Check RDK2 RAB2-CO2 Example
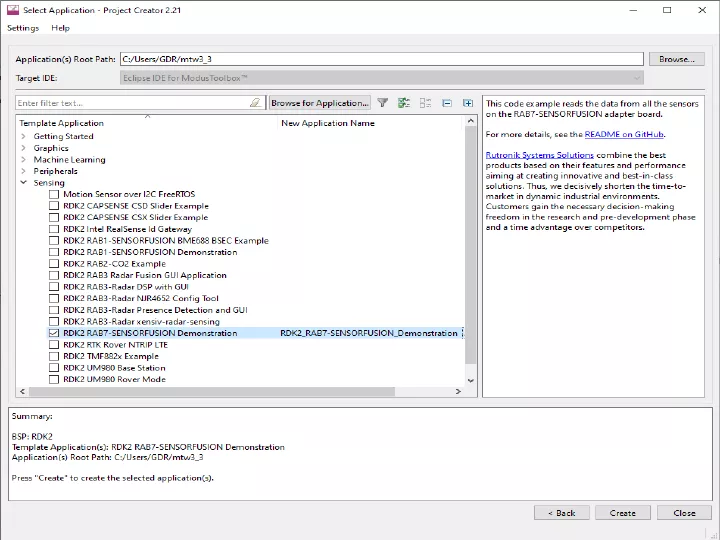 click(54, 264)
